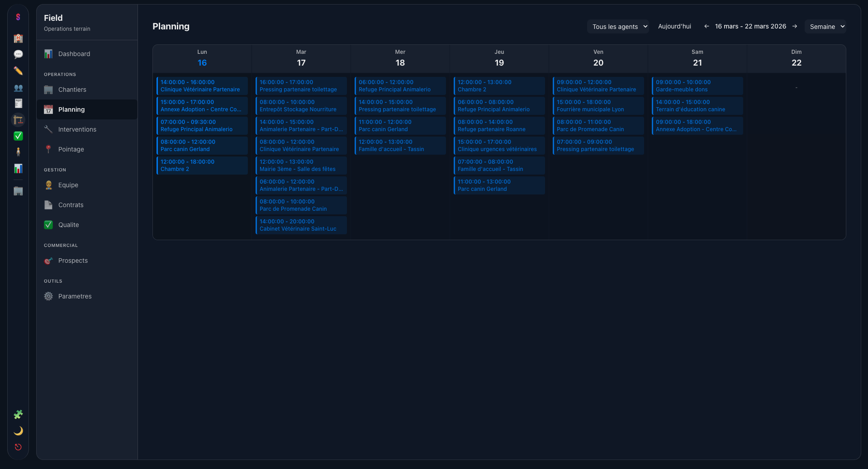Viewport: 868px width, 469px height.
Task: Open Interventions in the sidebar
Action: (x=87, y=129)
